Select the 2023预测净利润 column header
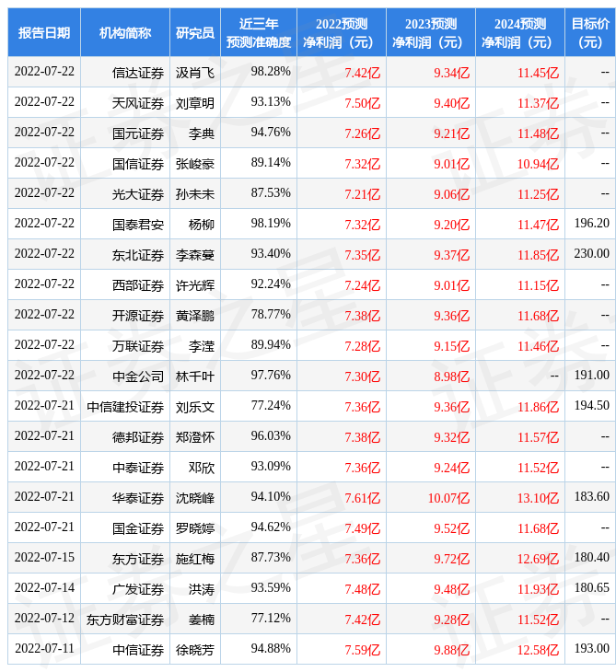The image size is (616, 672). 431,33
